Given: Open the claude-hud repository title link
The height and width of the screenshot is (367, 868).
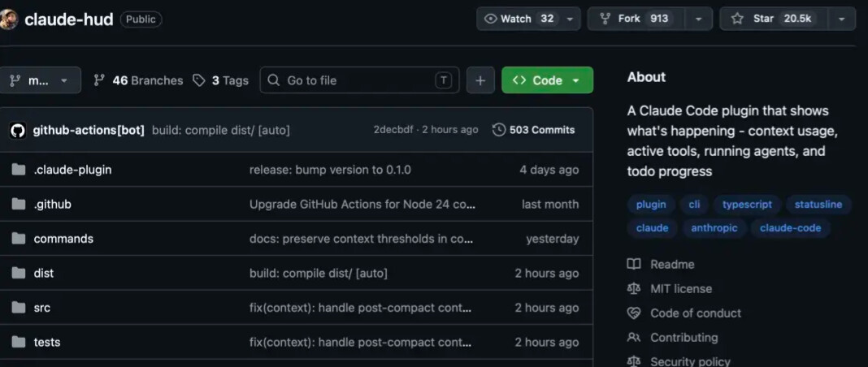Looking at the screenshot, I should tap(68, 19).
